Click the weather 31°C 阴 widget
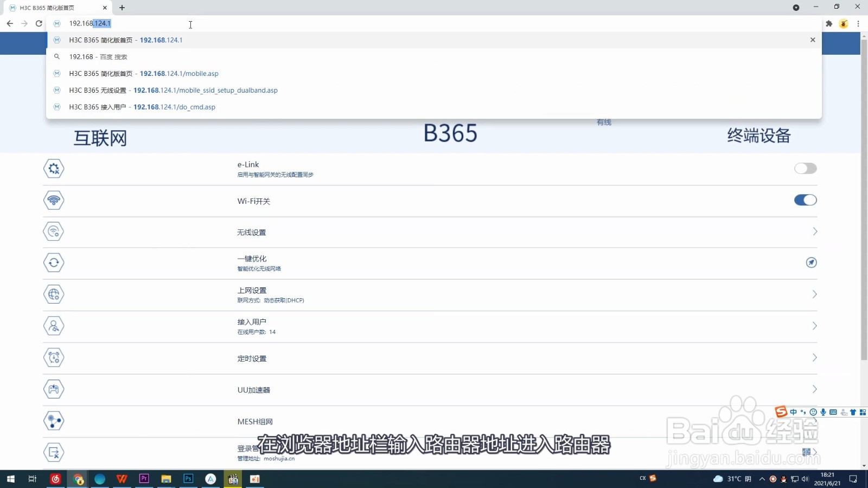868x488 pixels. coord(732,479)
